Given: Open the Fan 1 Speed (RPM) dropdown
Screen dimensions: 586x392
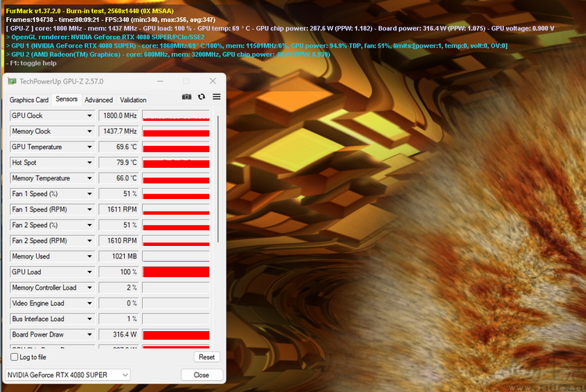Looking at the screenshot, I should (x=89, y=209).
